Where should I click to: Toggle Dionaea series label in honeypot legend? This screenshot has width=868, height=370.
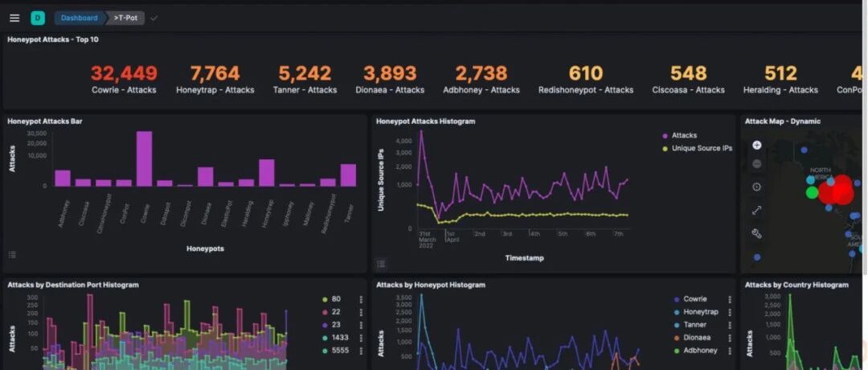pyautogui.click(x=697, y=337)
